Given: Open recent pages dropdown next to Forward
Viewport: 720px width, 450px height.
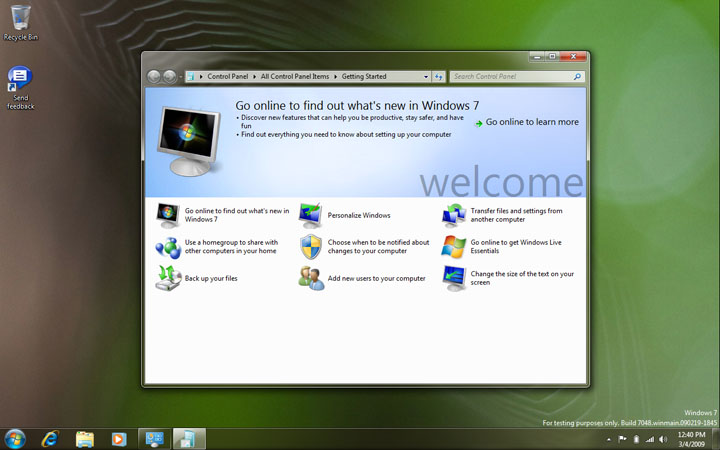Looking at the screenshot, I should coord(180,77).
